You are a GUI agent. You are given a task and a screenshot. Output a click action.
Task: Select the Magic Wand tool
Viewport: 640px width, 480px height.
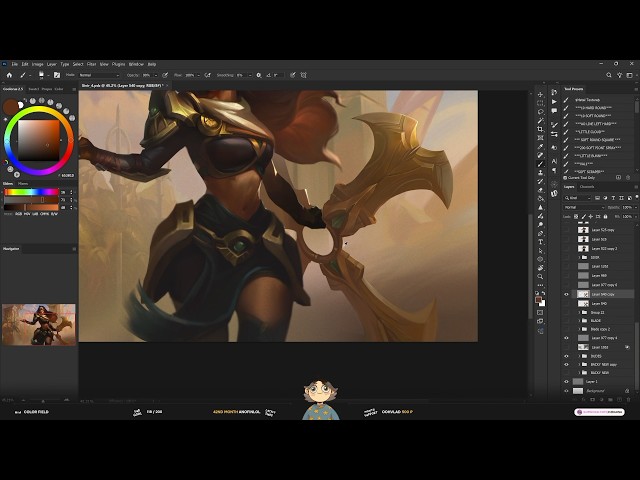coord(540,120)
